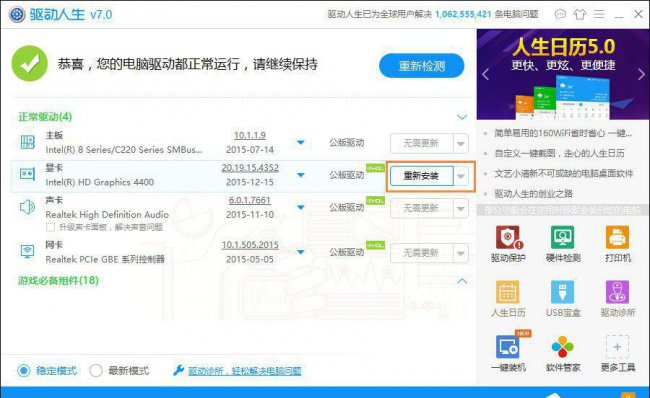
Task: Select 最新模式 radio button
Action: click(96, 370)
